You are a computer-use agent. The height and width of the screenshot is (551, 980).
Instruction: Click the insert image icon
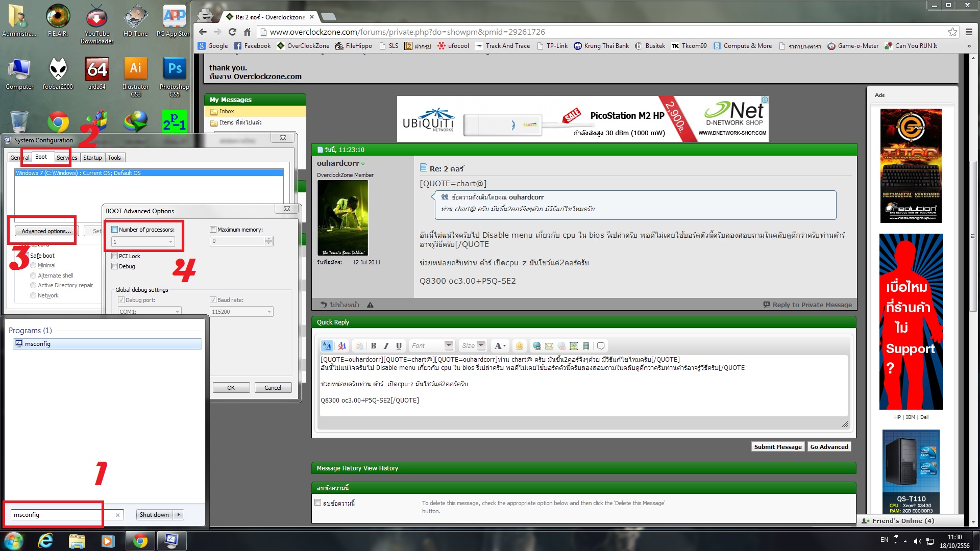pyautogui.click(x=574, y=346)
